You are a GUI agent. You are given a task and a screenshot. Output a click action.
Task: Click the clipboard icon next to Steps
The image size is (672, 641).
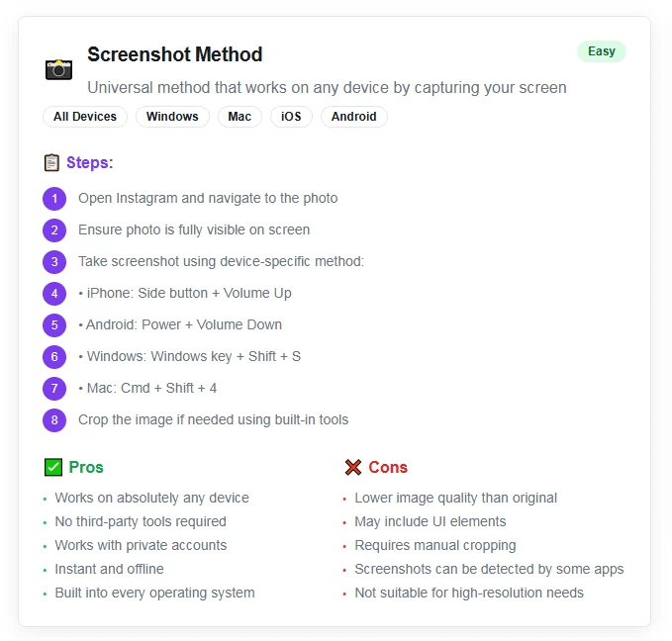[x=52, y=163]
